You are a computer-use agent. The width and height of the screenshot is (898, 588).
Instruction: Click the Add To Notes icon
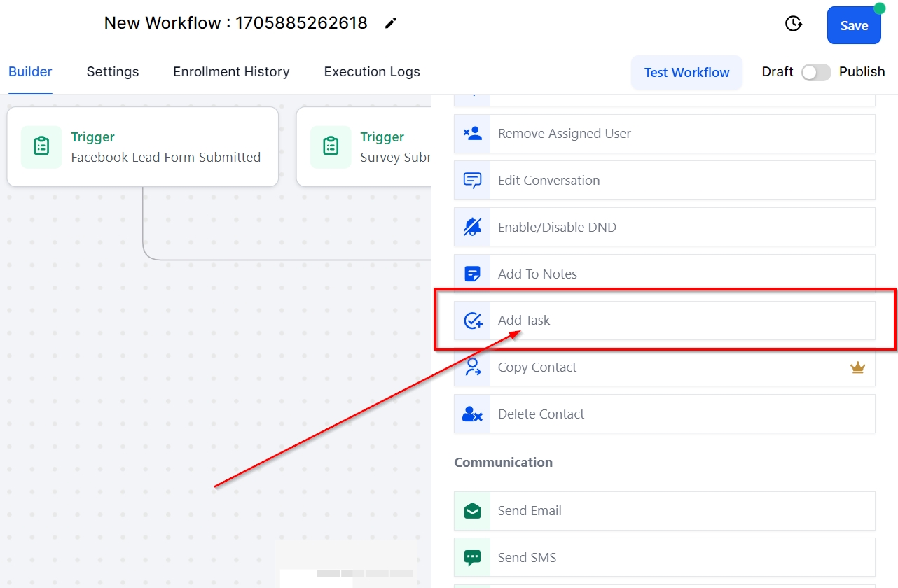coord(473,274)
